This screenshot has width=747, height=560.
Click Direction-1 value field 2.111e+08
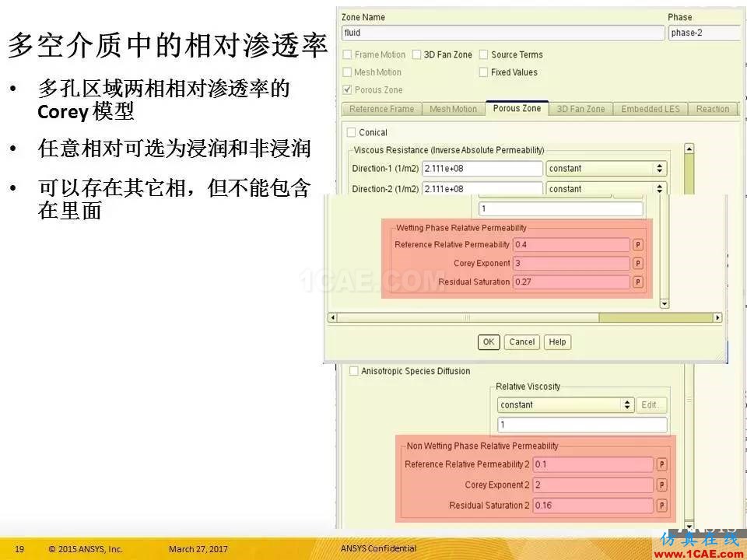[x=482, y=169]
